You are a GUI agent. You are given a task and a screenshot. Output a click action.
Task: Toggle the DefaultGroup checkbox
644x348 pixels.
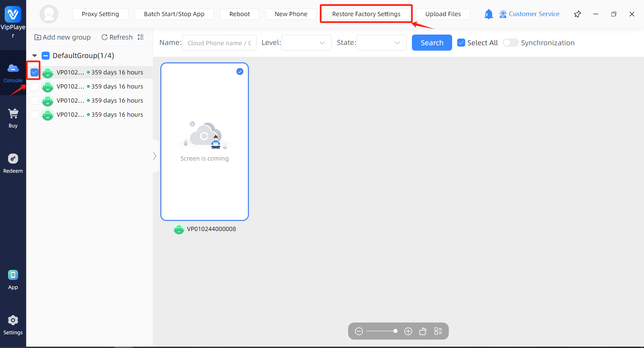[x=46, y=56]
